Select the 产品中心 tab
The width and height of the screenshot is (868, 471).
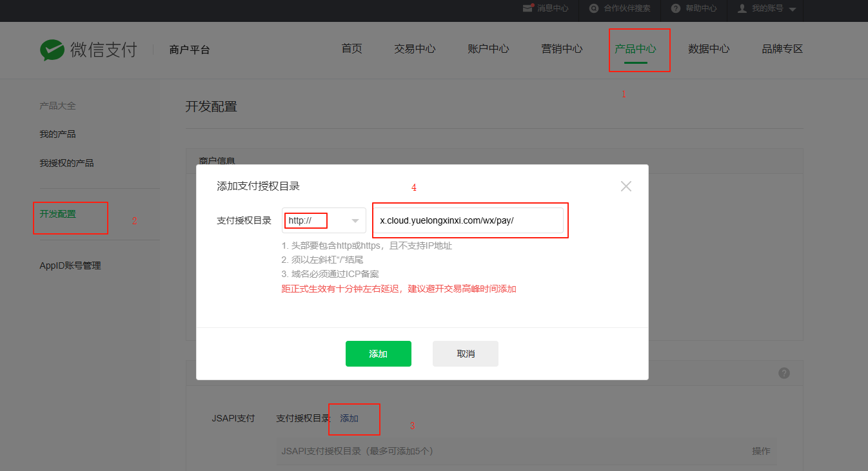pyautogui.click(x=635, y=49)
